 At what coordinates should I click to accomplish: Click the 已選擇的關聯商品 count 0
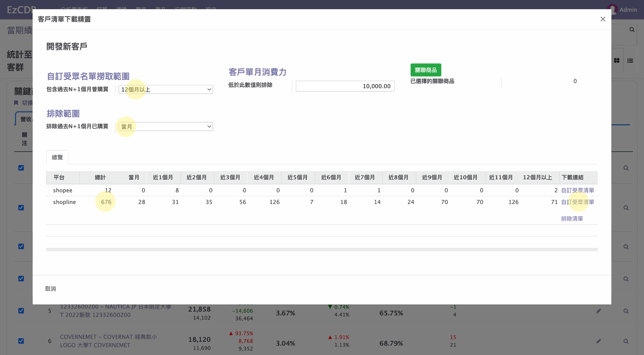point(575,81)
